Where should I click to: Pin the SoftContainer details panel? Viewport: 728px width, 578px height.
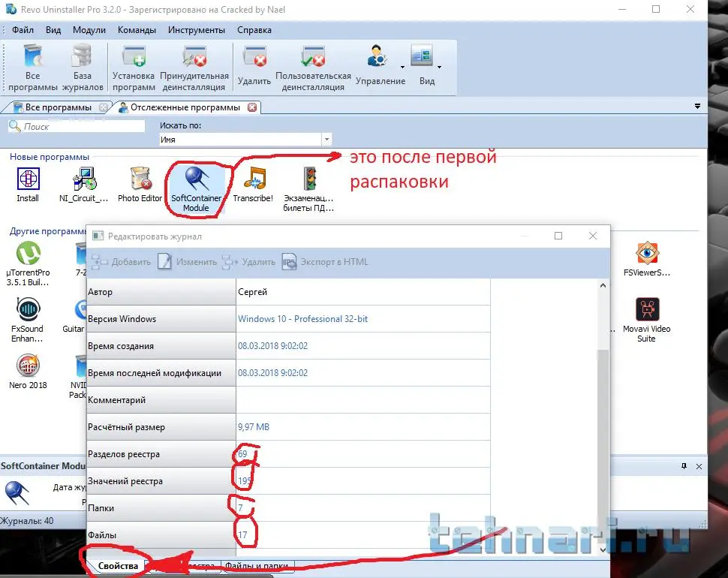click(x=684, y=466)
